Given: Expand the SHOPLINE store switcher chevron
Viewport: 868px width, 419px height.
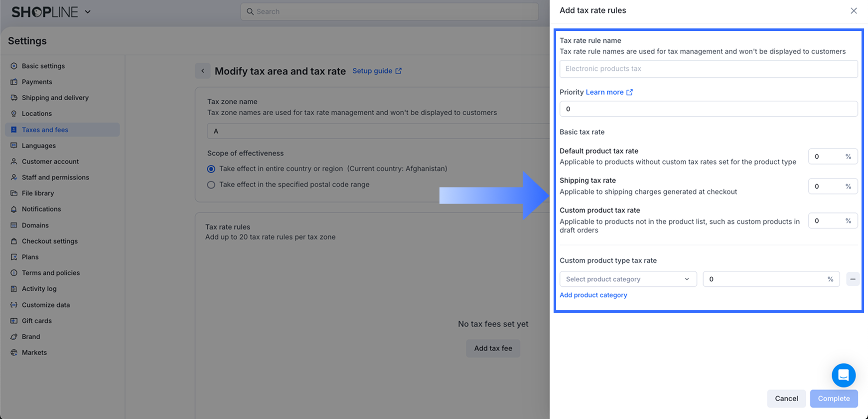Looking at the screenshot, I should (x=88, y=11).
